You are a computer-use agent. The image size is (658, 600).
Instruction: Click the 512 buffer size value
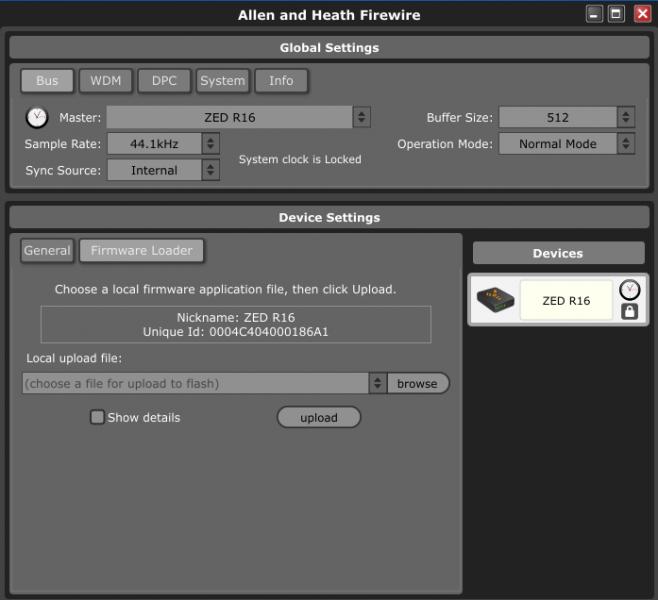[x=558, y=117]
